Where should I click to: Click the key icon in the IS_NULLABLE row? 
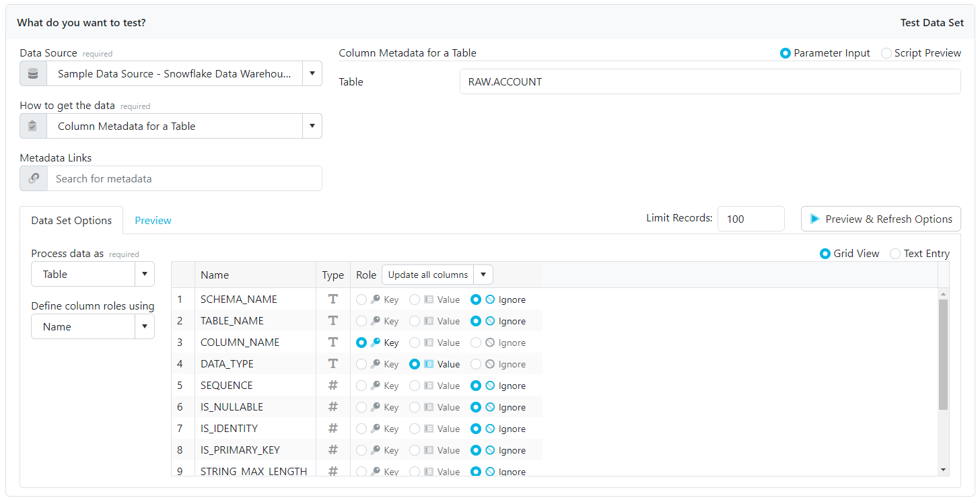point(375,407)
